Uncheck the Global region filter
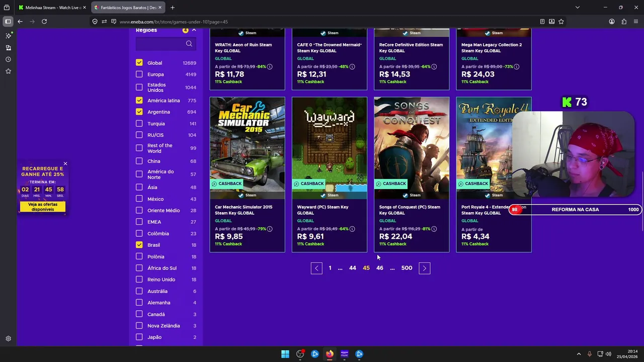 139,63
